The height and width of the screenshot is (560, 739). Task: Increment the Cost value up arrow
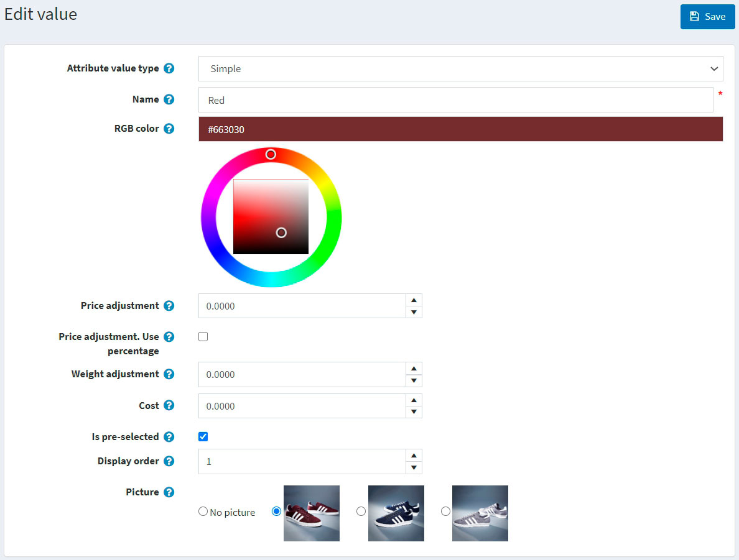click(x=414, y=400)
